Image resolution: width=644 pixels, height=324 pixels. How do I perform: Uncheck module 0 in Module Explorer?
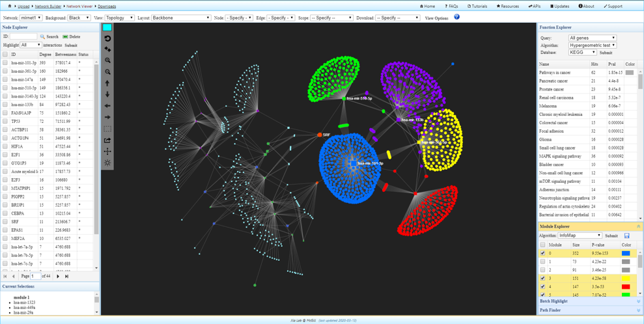[543, 253]
